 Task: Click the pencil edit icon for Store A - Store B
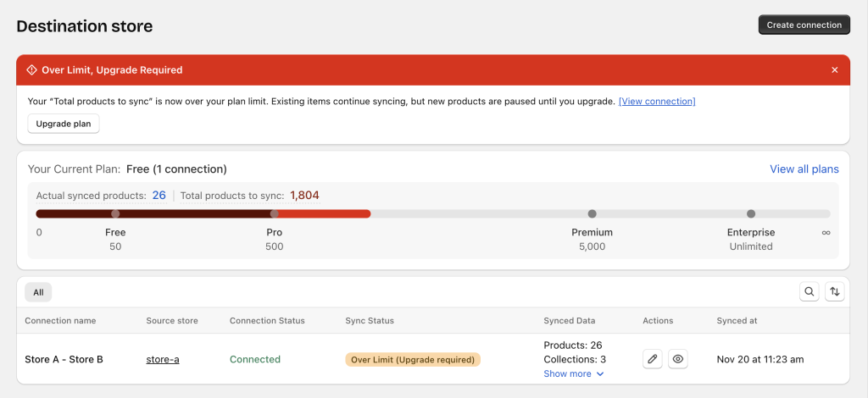point(652,359)
